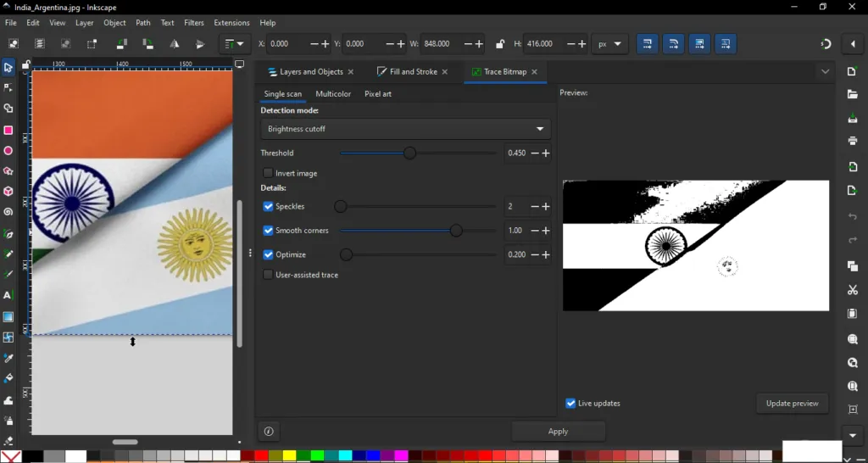868x463 pixels.
Task: Select the Pencil freehand tool
Action: (x=8, y=254)
